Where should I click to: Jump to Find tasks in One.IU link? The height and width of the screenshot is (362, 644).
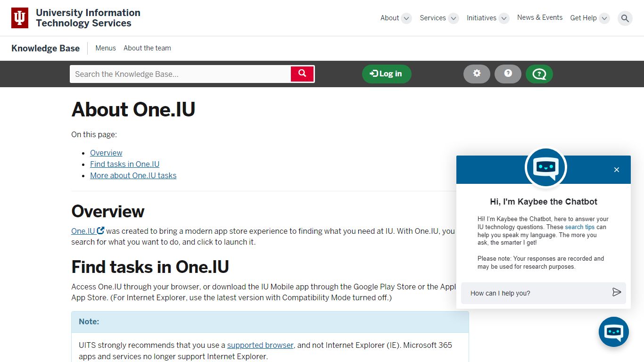(x=124, y=164)
